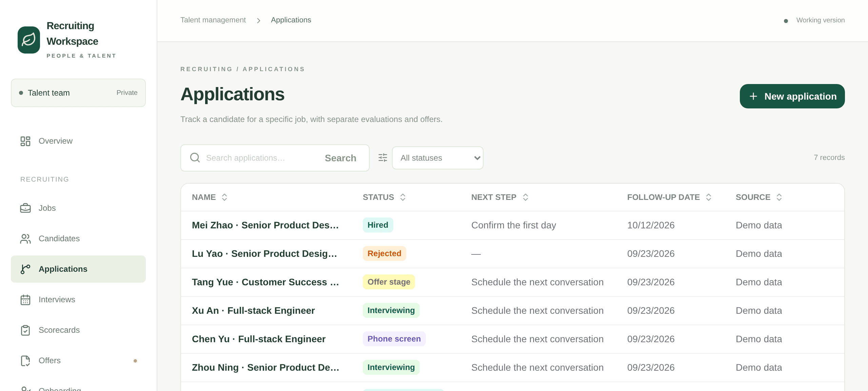This screenshot has height=391, width=868.
Task: Open the Talent team workspace switcher
Action: pos(78,93)
